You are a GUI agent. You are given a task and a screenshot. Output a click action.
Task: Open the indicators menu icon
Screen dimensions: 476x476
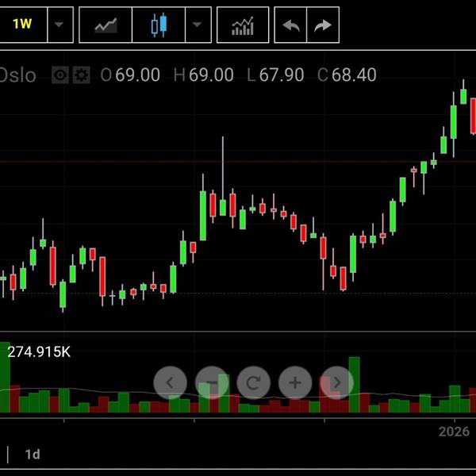(x=243, y=25)
